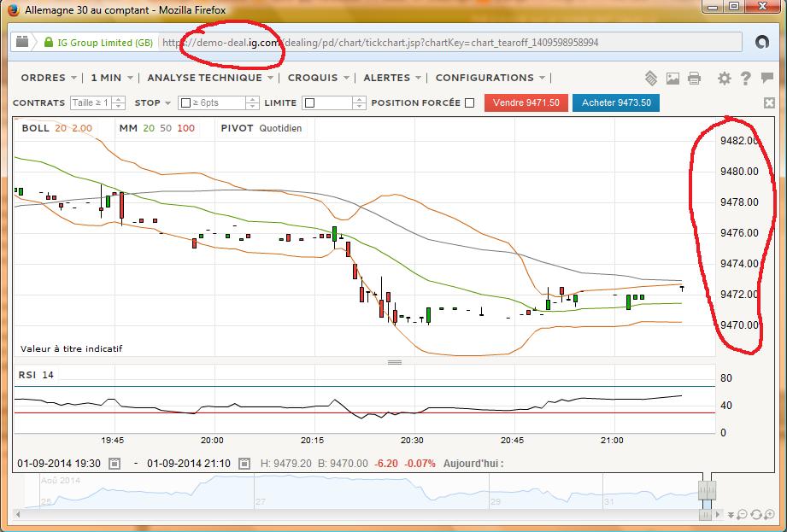Click calendar icon beside end date
Image resolution: width=787 pixels, height=532 pixels.
[x=244, y=464]
